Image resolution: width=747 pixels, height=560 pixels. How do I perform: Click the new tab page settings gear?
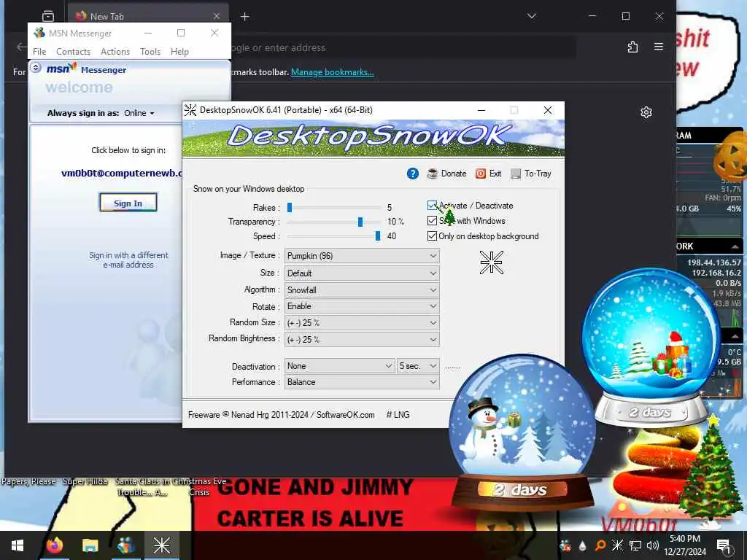[x=646, y=112]
